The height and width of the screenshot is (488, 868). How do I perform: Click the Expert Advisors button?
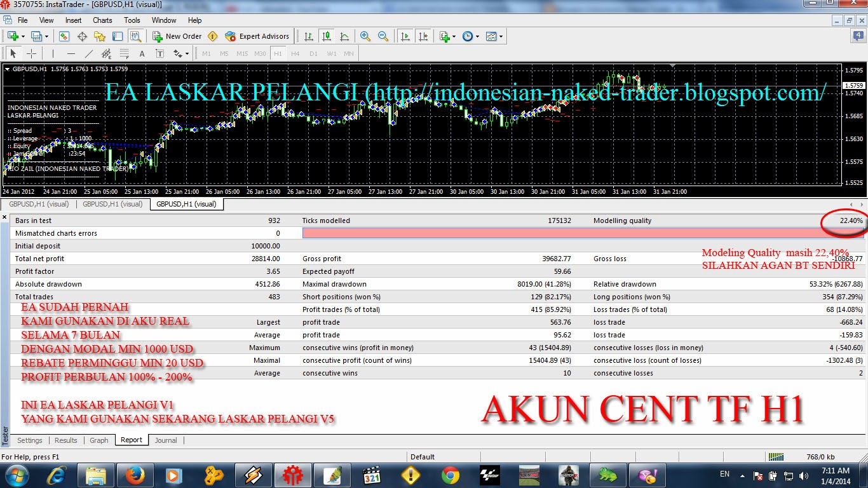click(257, 36)
